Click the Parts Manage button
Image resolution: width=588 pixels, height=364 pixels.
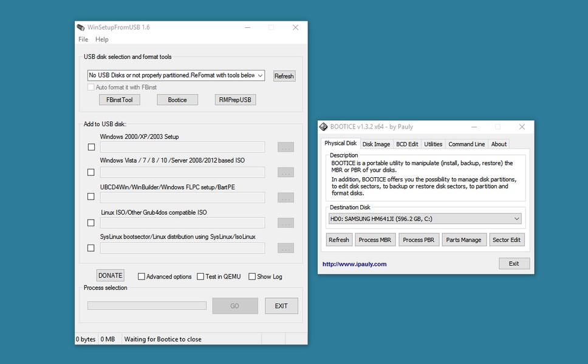(463, 240)
